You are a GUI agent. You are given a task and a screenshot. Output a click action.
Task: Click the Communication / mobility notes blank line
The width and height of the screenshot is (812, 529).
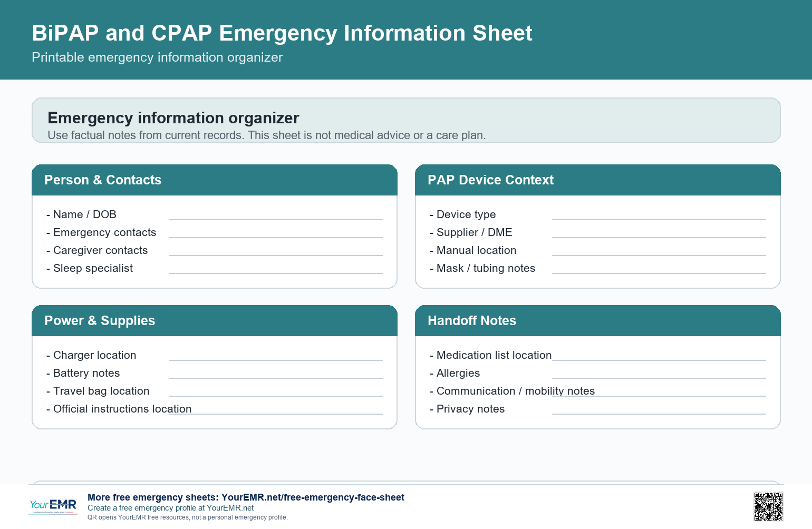click(x=659, y=396)
